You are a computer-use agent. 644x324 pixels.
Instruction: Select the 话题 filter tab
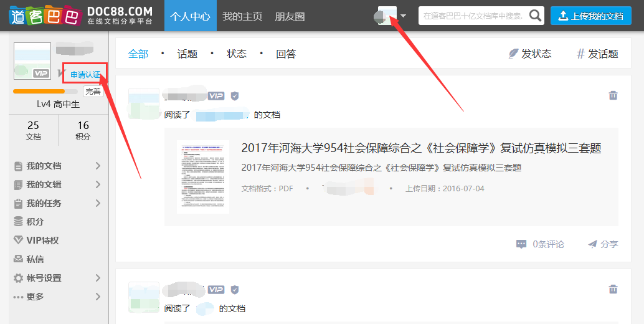[187, 54]
